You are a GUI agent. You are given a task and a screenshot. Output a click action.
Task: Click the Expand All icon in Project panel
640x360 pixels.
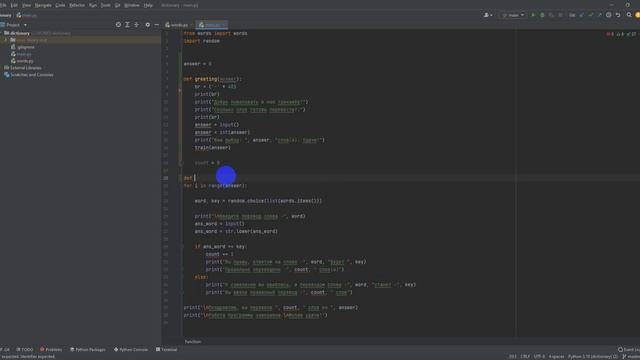coord(127,25)
